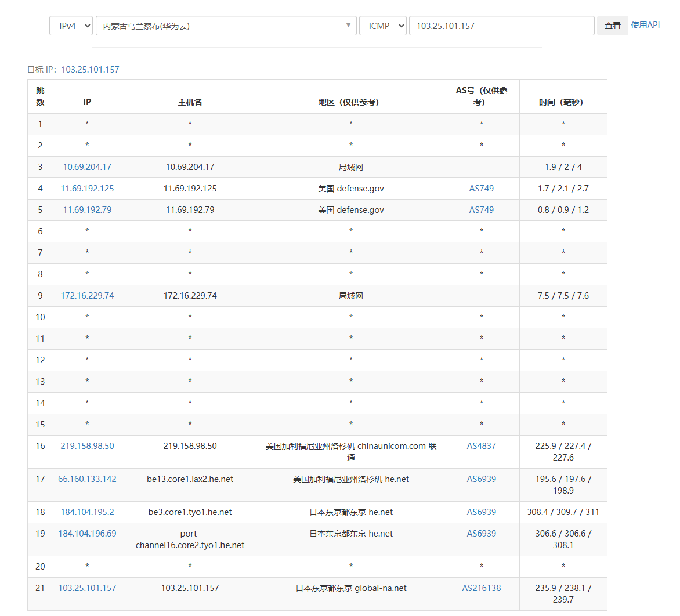Open hop 21 IP link 103.25.101.157

(87, 588)
